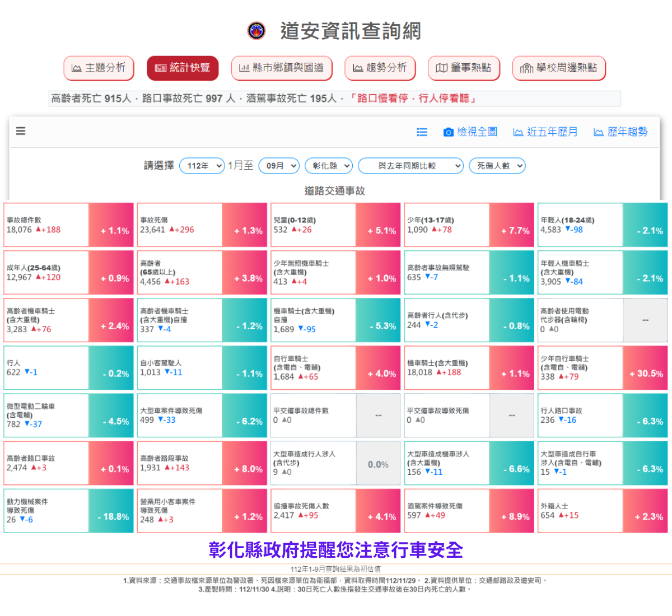
Task: Click the camera icon for 檢視全圖
Action: [x=448, y=132]
